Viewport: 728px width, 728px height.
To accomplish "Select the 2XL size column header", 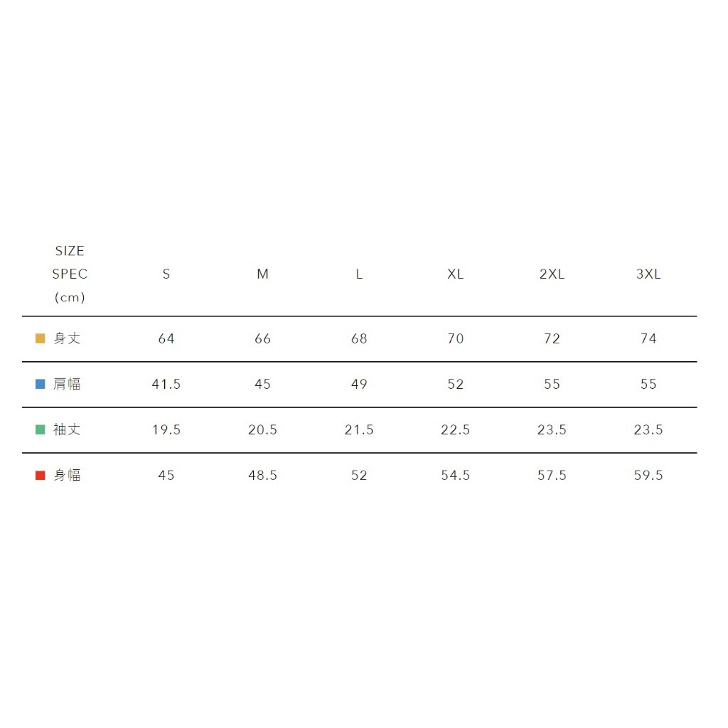I will tap(552, 274).
